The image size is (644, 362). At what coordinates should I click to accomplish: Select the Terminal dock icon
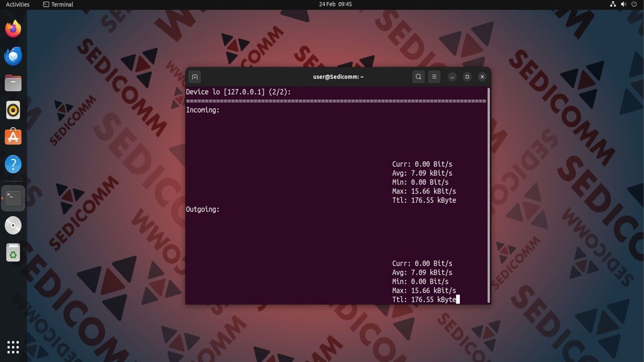coord(13,198)
